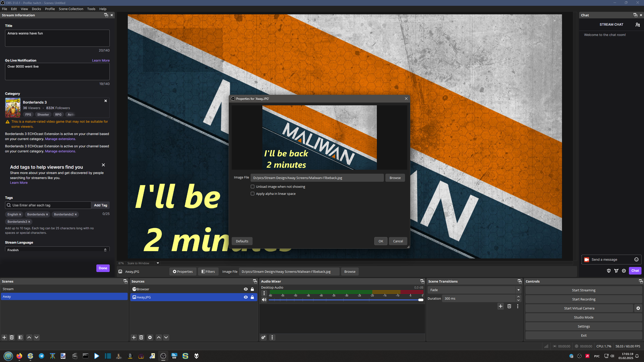This screenshot has height=362, width=644.
Task: Select the Stream scene
Action: tap(64, 289)
